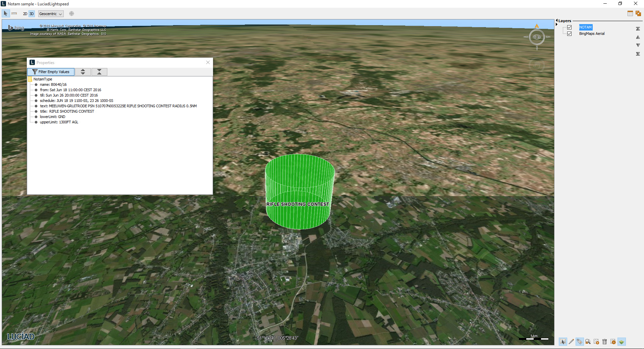
Task: Select 3D view mode
Action: point(32,14)
